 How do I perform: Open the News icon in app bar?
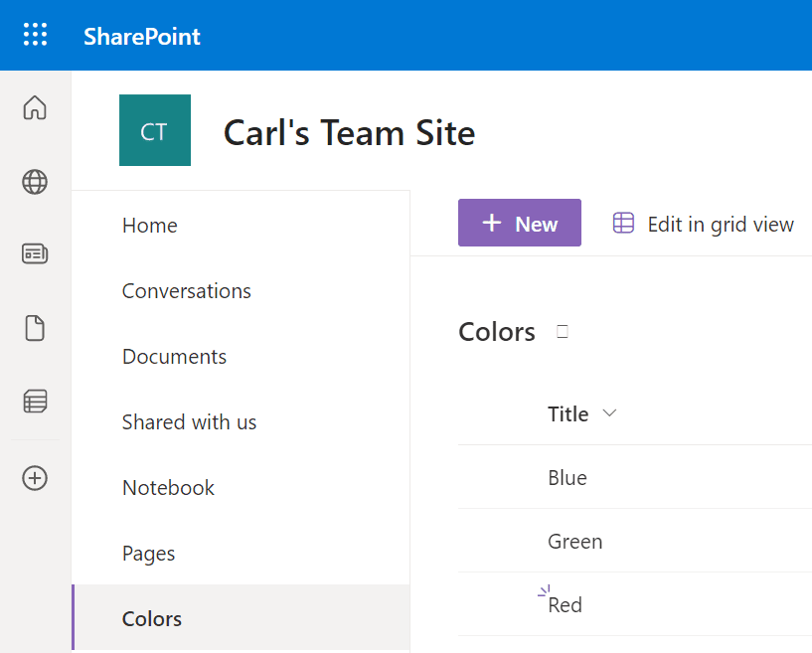coord(35,254)
